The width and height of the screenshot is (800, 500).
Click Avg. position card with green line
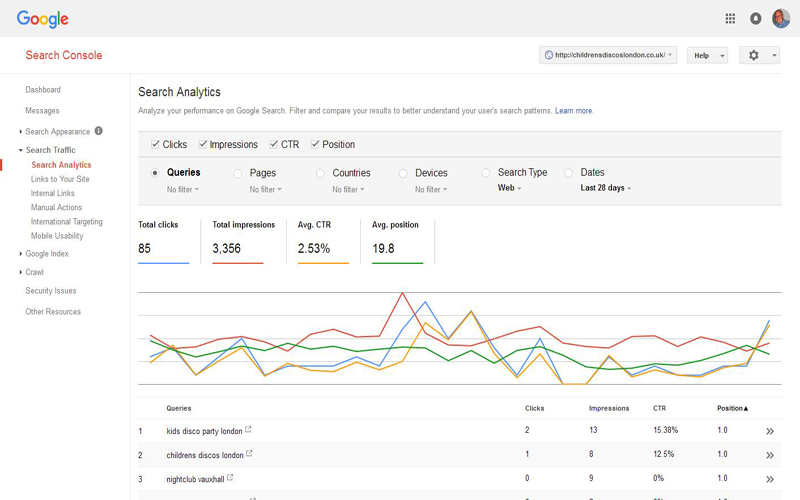click(397, 242)
